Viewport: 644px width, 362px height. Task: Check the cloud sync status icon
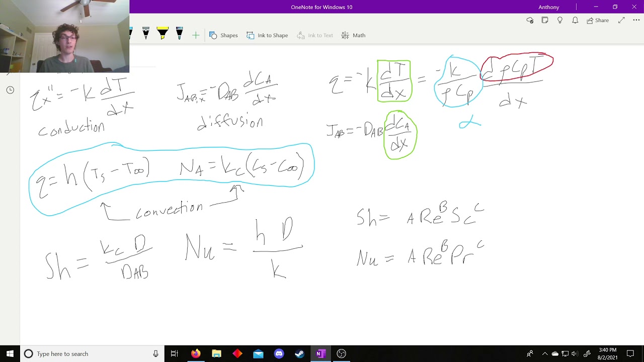point(530,20)
